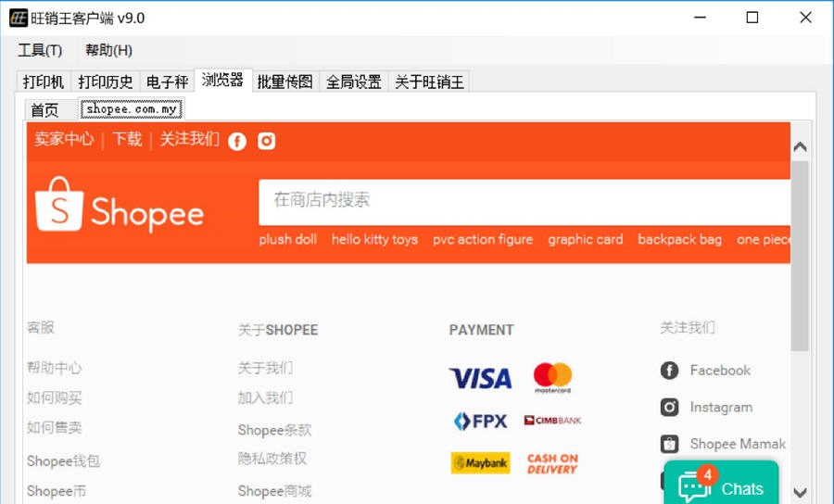The width and height of the screenshot is (834, 504).
Task: Click the 关注我们 footer heading
Action: 688,327
